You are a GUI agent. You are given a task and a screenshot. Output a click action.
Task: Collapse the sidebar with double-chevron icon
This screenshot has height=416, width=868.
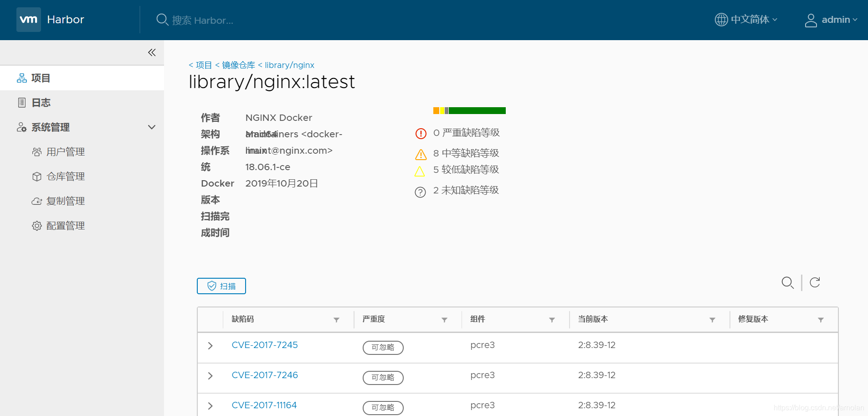[x=152, y=52]
